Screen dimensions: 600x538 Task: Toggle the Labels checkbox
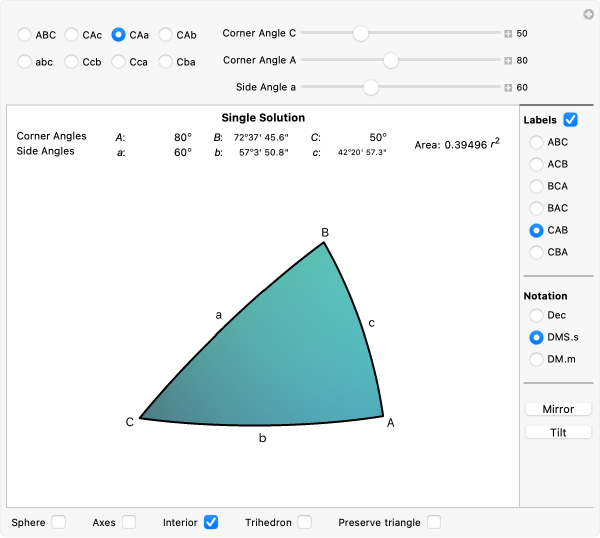(570, 120)
